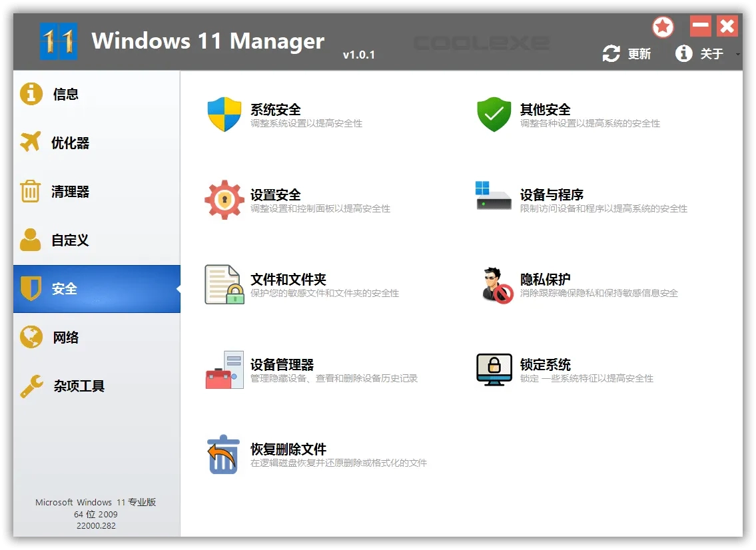Click the 系统安全 blue-yellow shield icon
Screen dimensions: 756x550
coord(224,115)
